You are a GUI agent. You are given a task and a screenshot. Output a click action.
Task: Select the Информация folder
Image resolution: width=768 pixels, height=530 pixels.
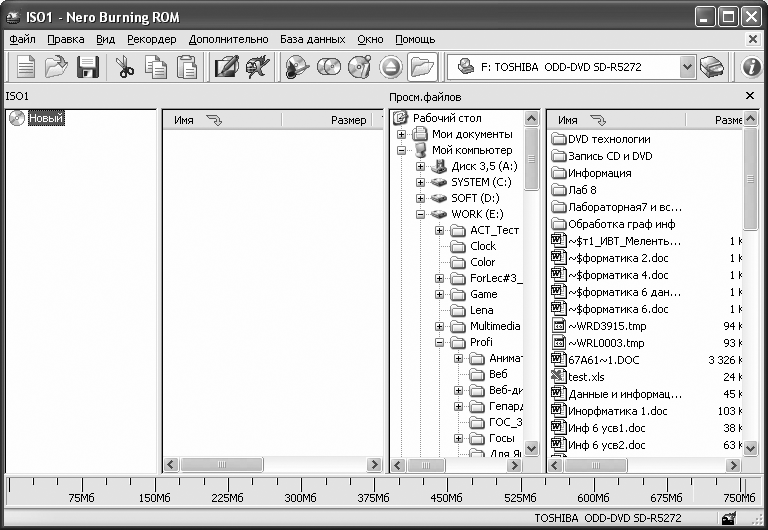point(600,173)
